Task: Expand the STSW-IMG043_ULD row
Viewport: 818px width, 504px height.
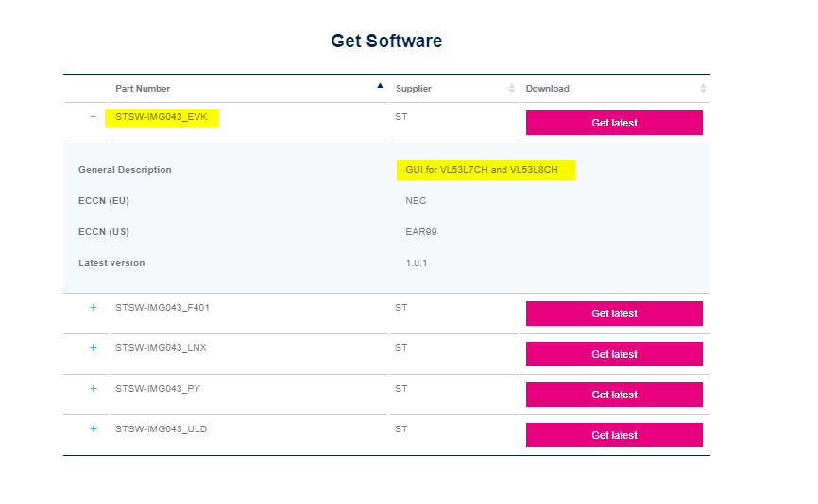Action: pyautogui.click(x=93, y=428)
